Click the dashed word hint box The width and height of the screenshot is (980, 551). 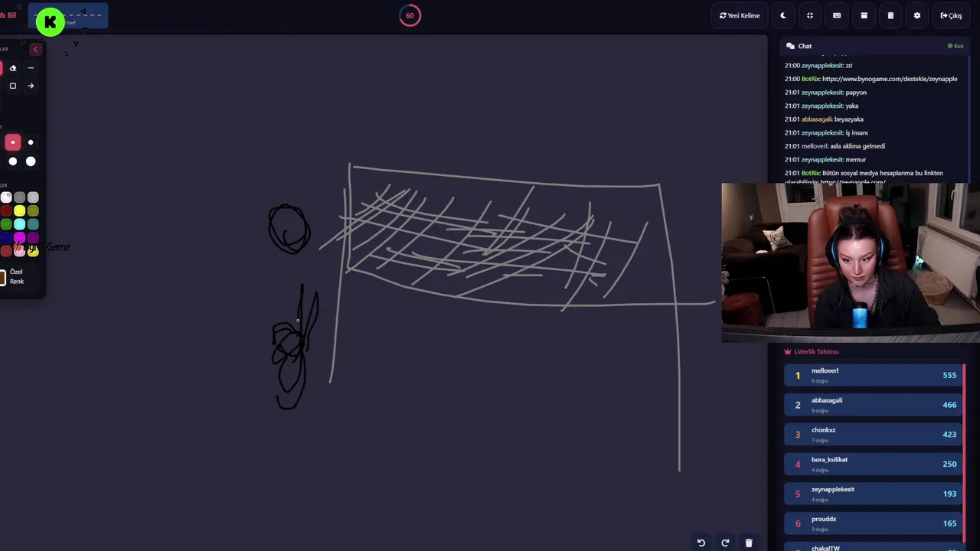point(68,16)
